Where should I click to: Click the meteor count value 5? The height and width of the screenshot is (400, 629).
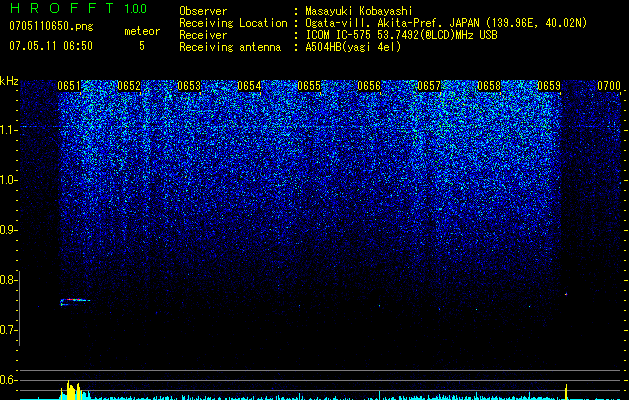[x=142, y=46]
